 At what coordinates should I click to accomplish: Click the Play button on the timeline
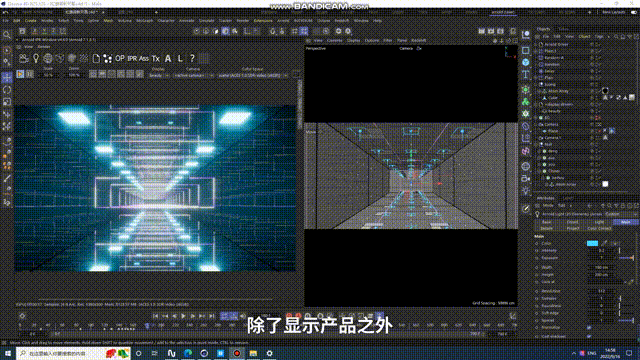click(183, 316)
